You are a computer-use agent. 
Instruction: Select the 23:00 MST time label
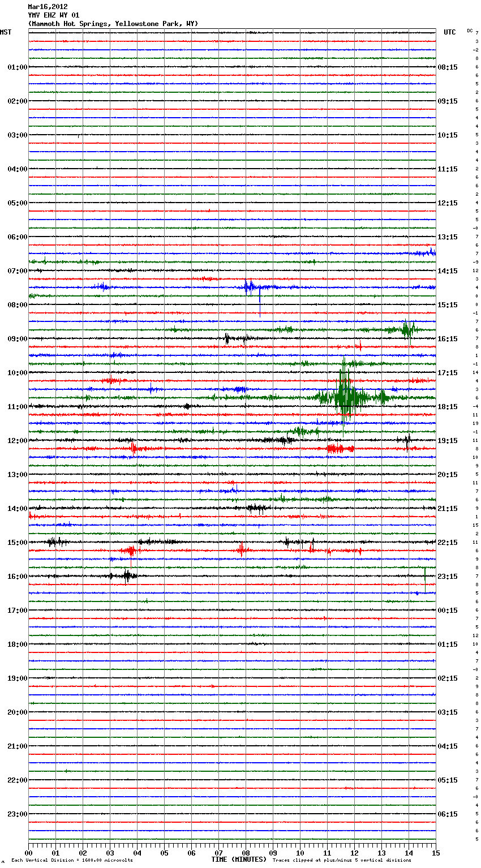click(x=17, y=814)
